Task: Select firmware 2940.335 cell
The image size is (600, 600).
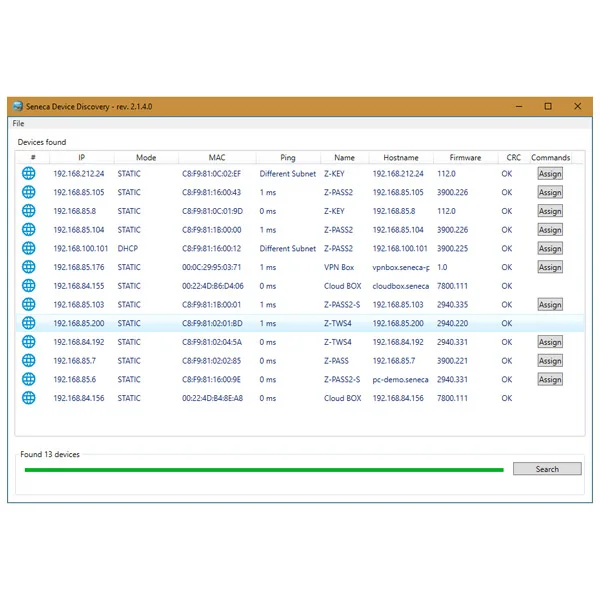Action: 452,305
